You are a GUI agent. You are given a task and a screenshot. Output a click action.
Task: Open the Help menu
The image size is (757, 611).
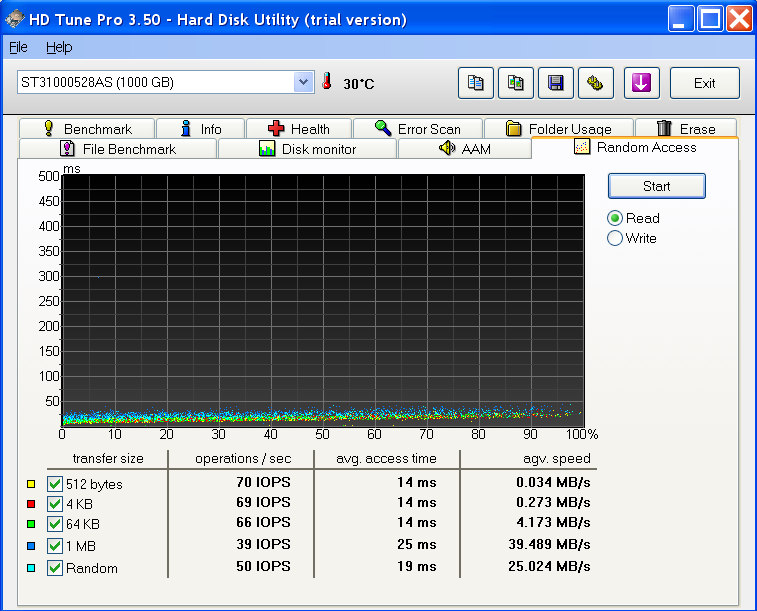point(59,47)
